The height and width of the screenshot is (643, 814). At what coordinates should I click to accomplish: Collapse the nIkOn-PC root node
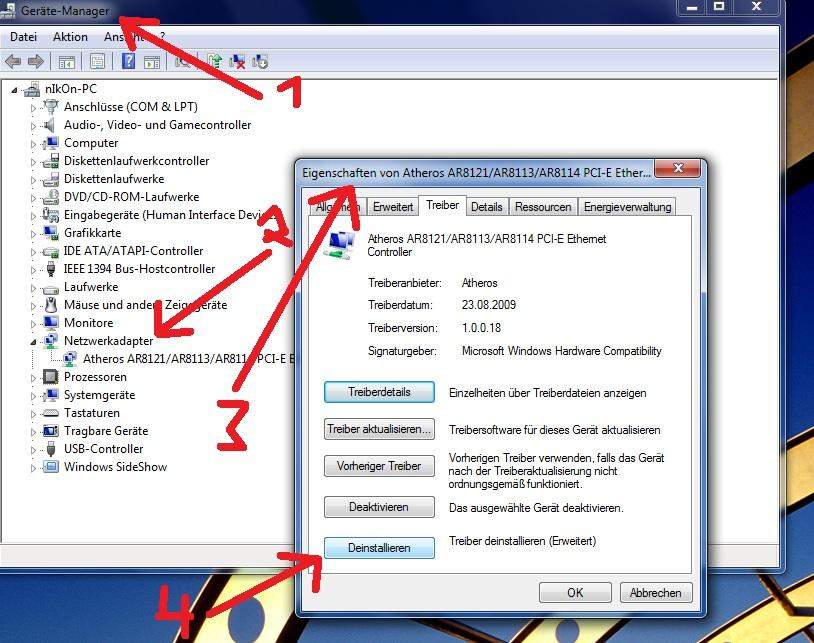point(14,90)
